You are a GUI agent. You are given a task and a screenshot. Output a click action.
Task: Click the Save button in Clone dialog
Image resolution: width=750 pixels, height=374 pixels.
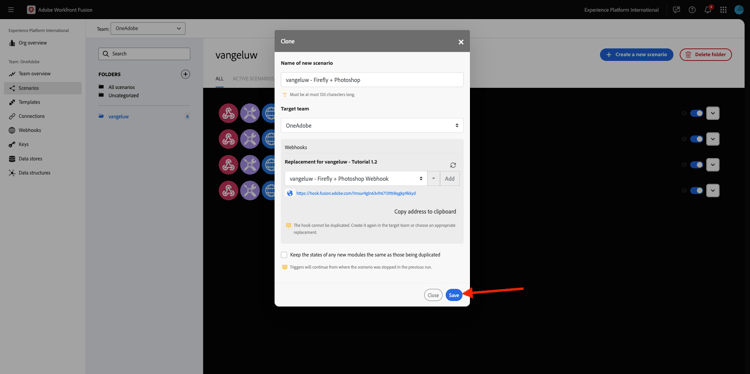click(454, 295)
